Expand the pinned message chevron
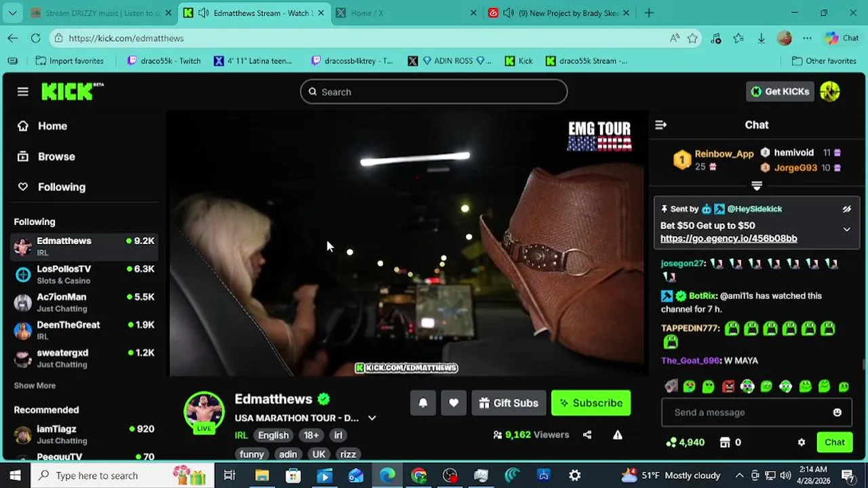The height and width of the screenshot is (488, 868). (x=846, y=229)
